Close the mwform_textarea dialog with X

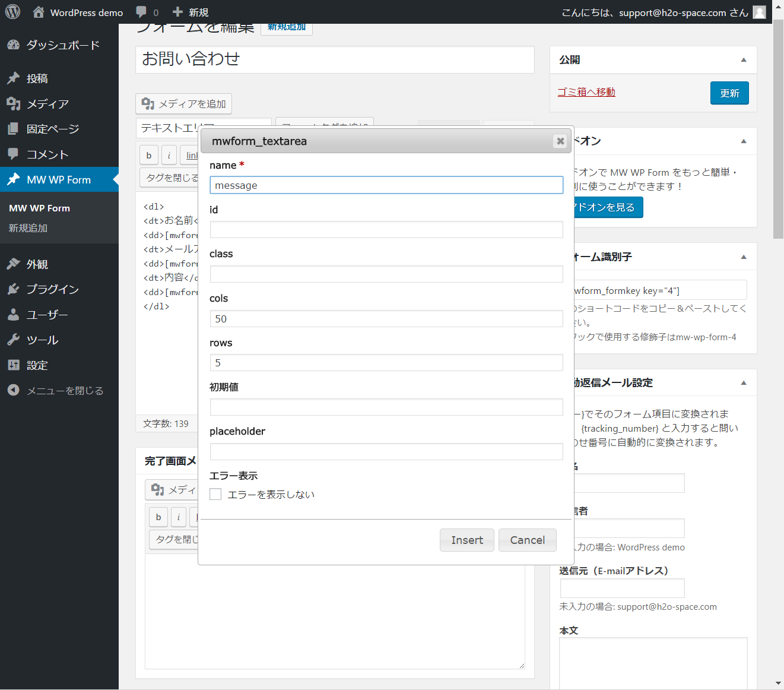point(560,141)
